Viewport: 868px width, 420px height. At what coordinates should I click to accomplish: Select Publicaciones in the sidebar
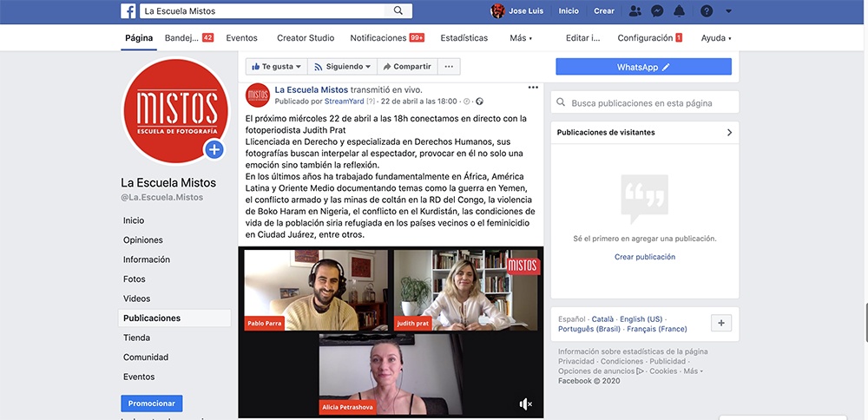[x=174, y=318]
